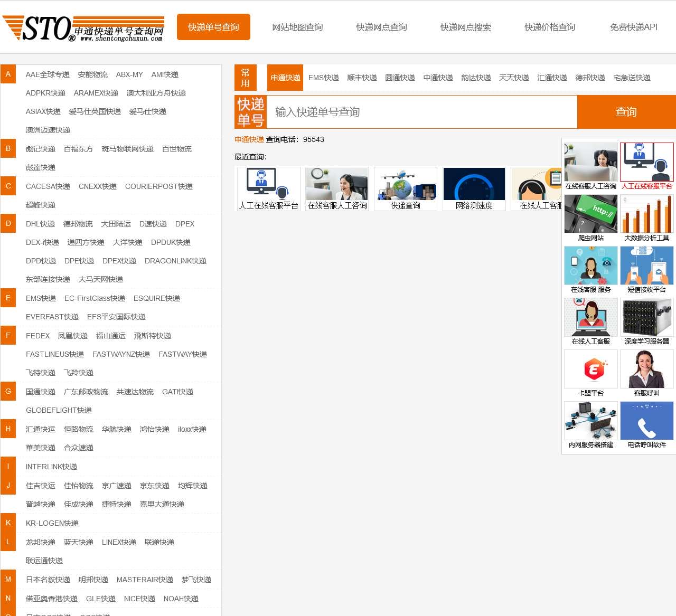Click the 内网服务器搭建 network image
Viewport: 676px width, 616px height.
point(591,421)
